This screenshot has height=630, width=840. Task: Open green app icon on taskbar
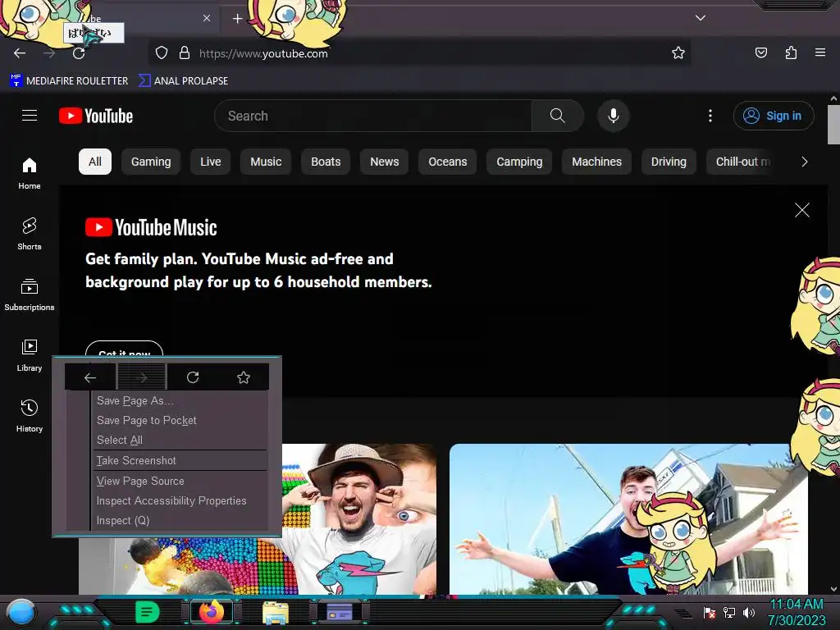coord(148,612)
